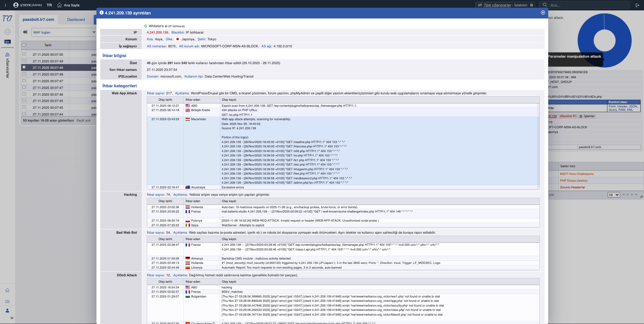The width and height of the screenshot is (644, 324).
Task: Click the gears icon beside WAF logları
Action: (25, 32)
